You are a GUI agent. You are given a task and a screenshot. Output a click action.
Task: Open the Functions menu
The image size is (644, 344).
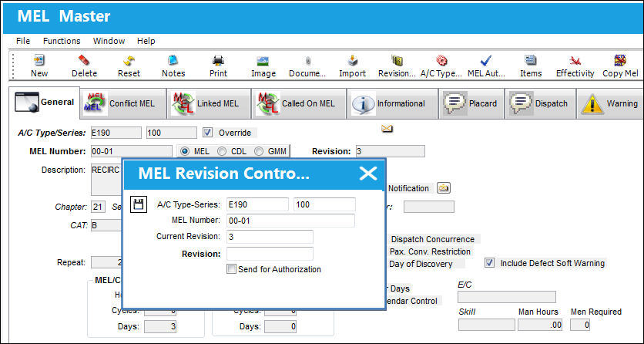pos(62,41)
